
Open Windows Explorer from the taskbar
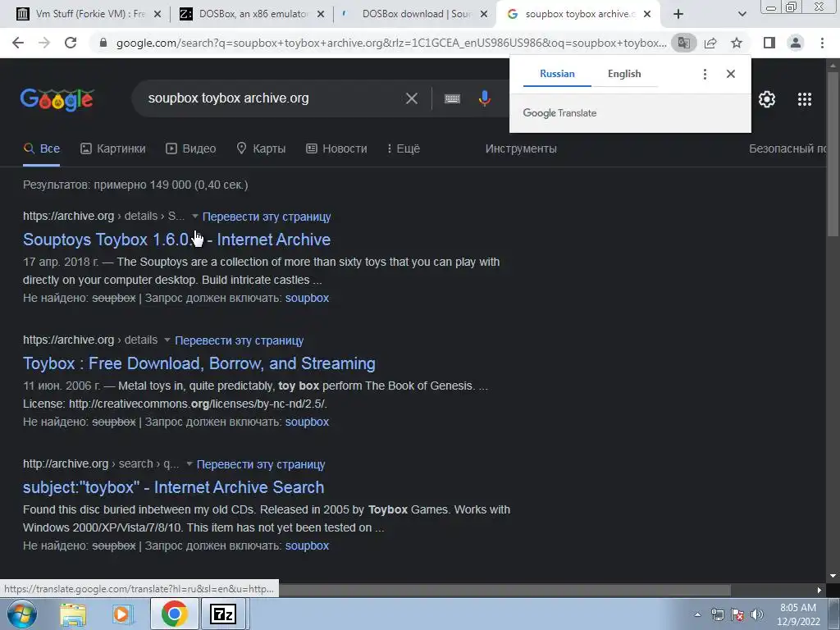73,614
